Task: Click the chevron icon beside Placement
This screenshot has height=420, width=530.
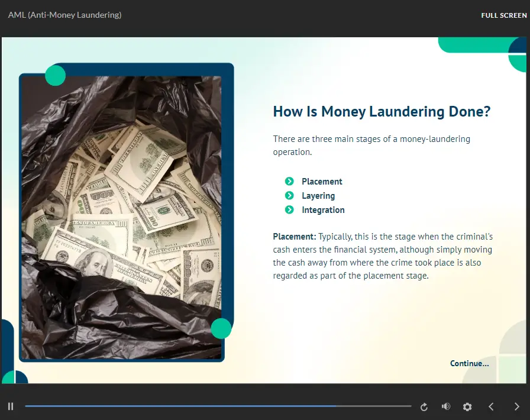Action: [x=289, y=182]
